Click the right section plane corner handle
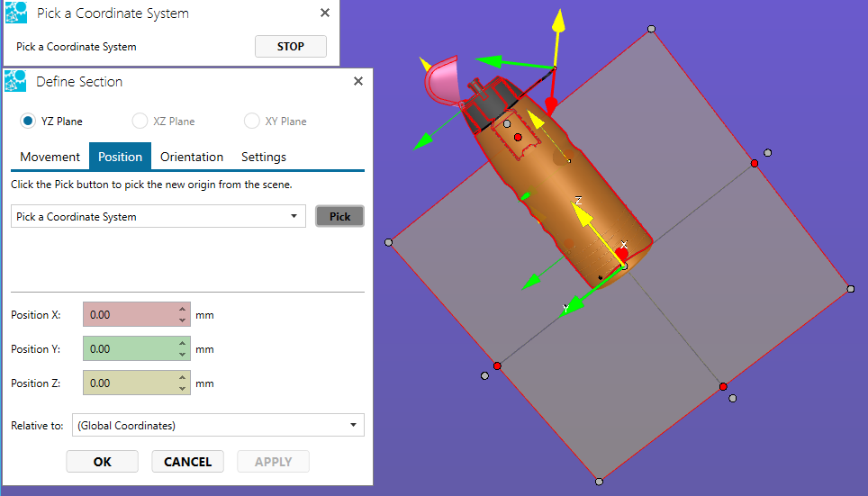868x496 pixels. [x=851, y=289]
